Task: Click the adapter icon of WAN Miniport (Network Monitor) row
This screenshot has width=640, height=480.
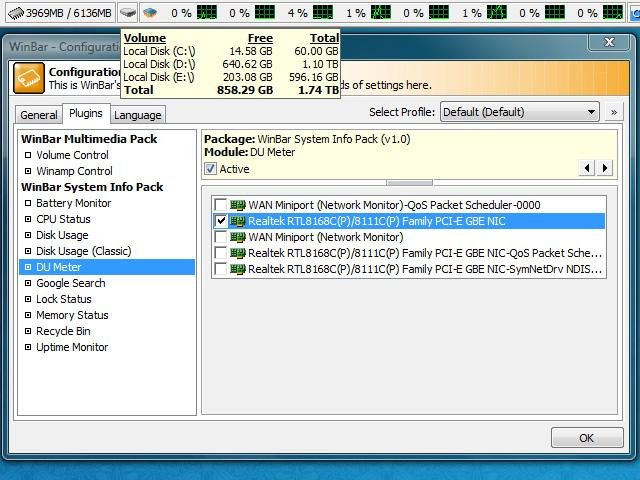Action: (x=238, y=237)
